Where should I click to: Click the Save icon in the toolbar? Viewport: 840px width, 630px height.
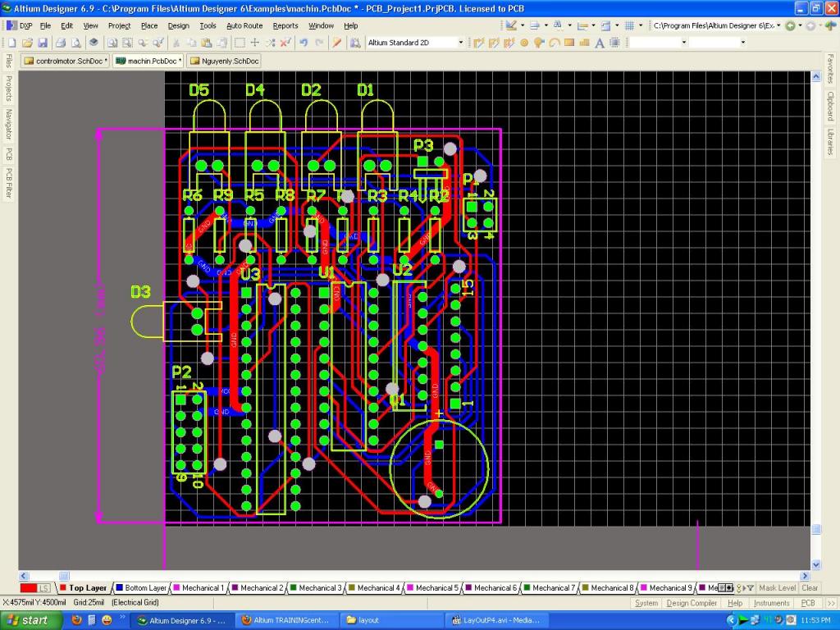coord(43,43)
